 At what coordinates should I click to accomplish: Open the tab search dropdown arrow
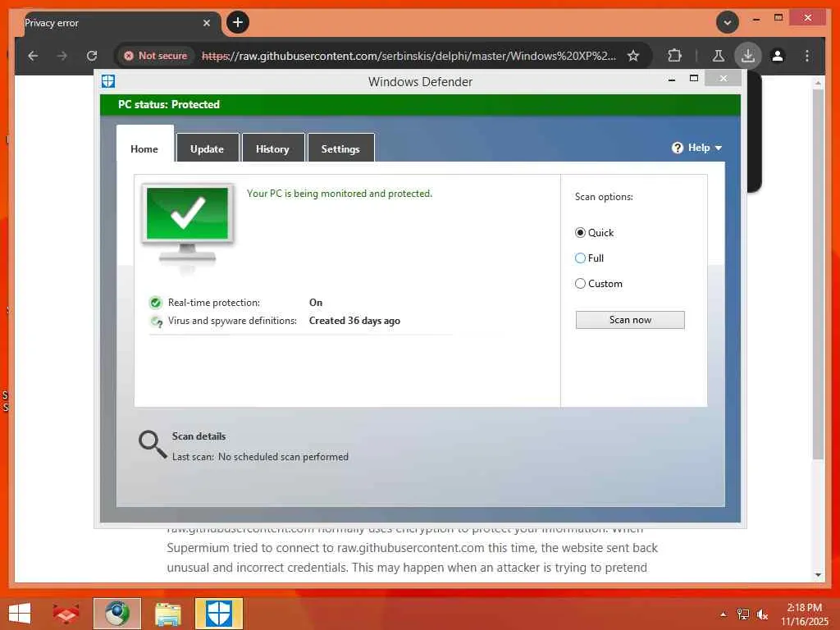point(728,22)
